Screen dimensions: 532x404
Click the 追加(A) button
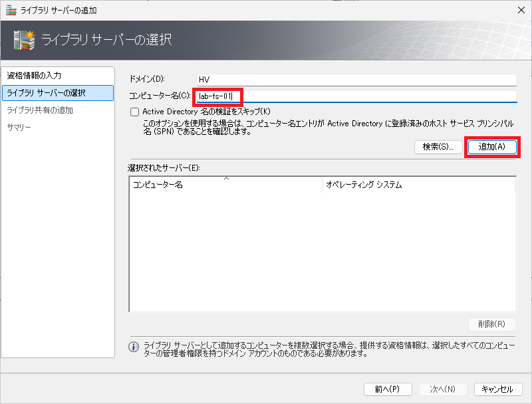[x=492, y=147]
